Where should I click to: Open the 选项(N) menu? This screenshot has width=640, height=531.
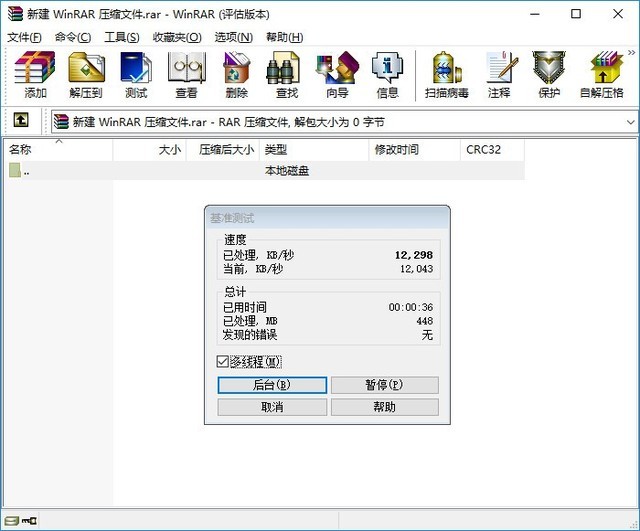pos(233,37)
